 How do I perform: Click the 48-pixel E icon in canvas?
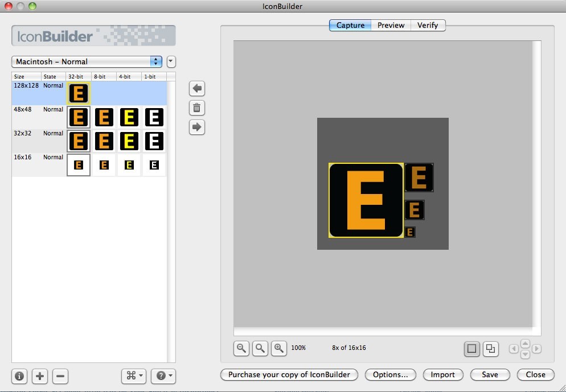[419, 178]
